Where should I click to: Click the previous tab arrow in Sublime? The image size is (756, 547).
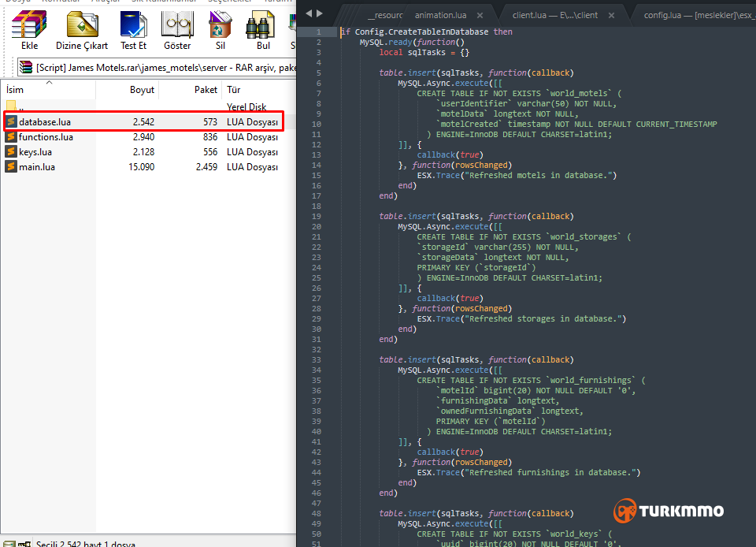pyautogui.click(x=309, y=13)
